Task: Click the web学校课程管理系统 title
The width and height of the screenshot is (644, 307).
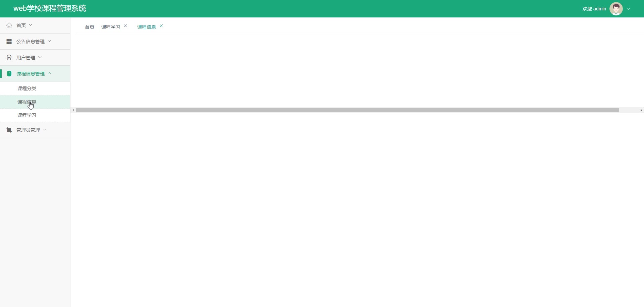Action: tap(50, 8)
